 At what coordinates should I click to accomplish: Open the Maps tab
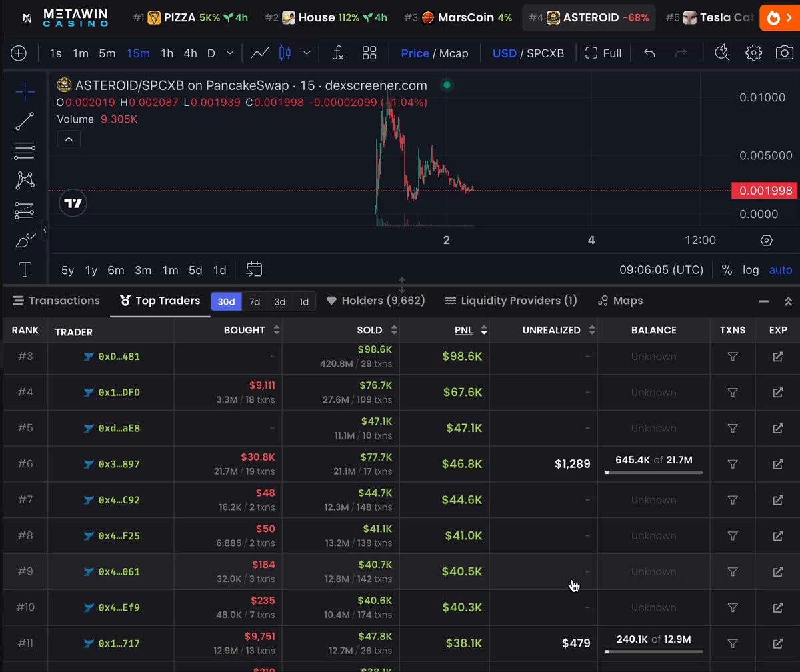(621, 301)
